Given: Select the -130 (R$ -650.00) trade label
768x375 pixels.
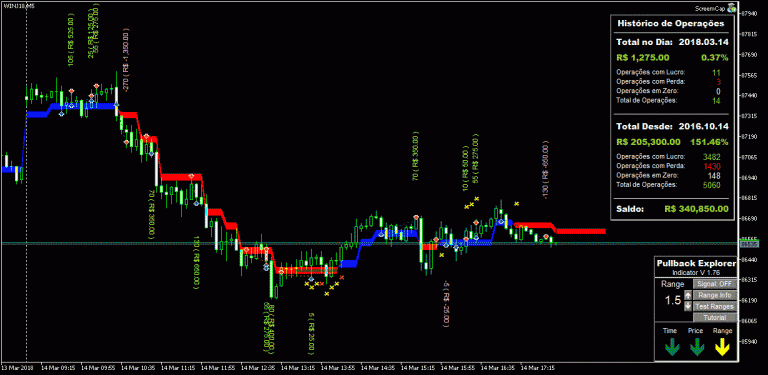Looking at the screenshot, I should (x=546, y=169).
